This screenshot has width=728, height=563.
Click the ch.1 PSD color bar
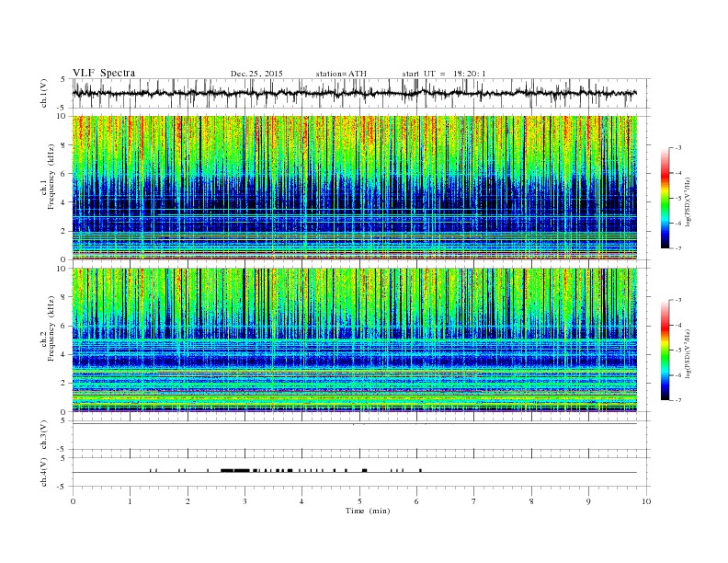click(665, 198)
